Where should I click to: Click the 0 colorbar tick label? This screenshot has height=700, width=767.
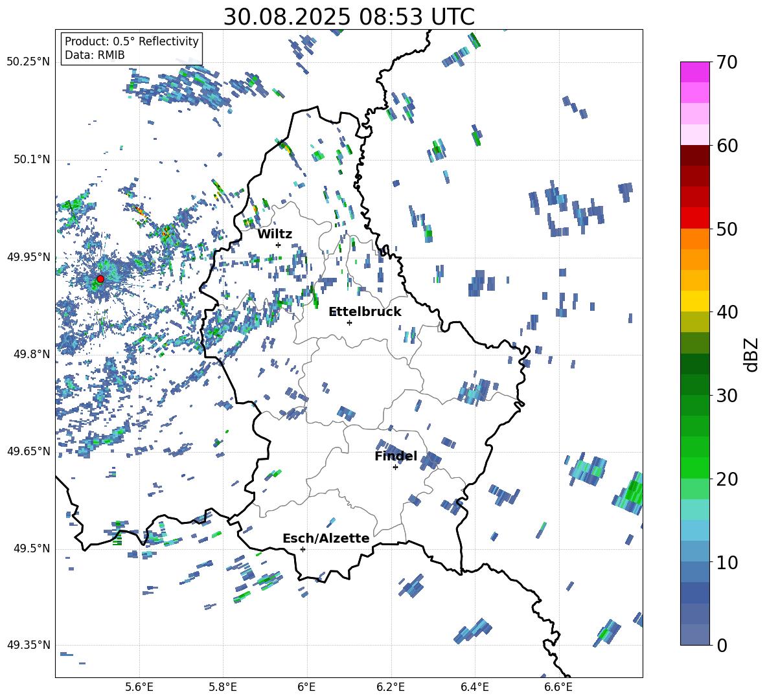722,646
